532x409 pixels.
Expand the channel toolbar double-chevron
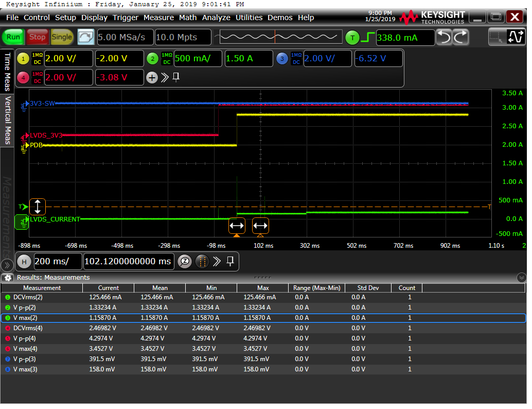click(165, 77)
